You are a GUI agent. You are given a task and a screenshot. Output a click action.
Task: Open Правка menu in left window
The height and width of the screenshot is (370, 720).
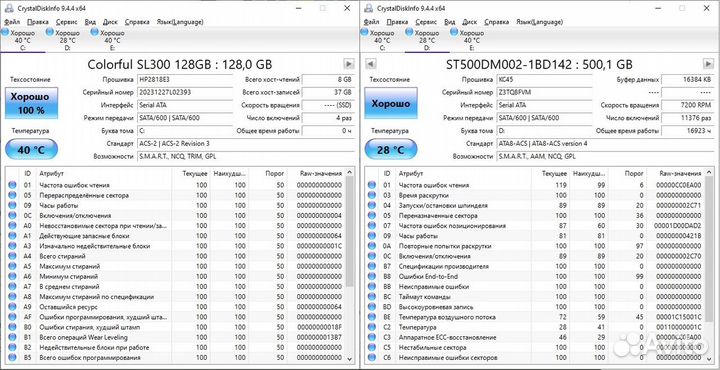pos(38,22)
